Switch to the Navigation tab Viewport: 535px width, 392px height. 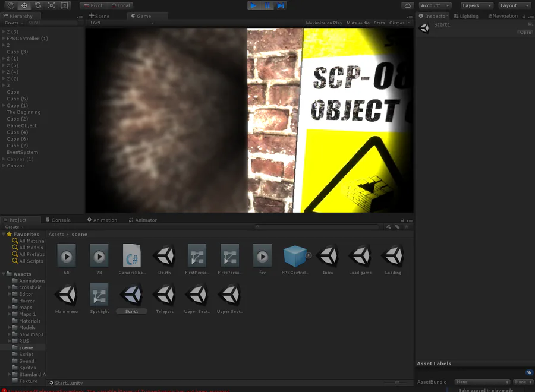click(x=502, y=16)
